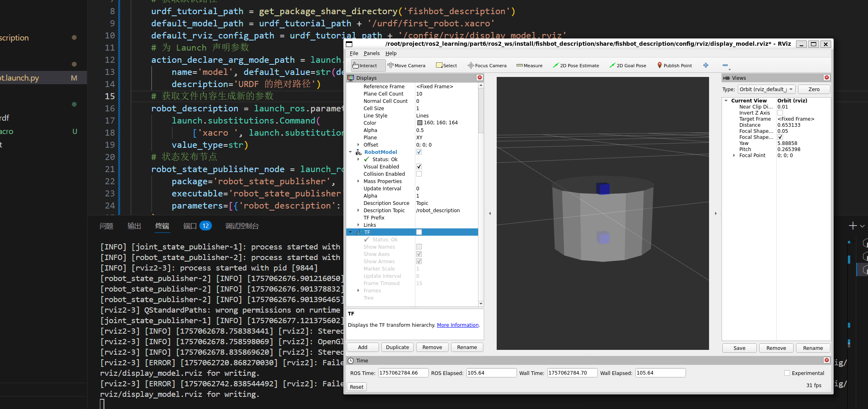Click the Add display button
The image size is (868, 409).
[362, 347]
